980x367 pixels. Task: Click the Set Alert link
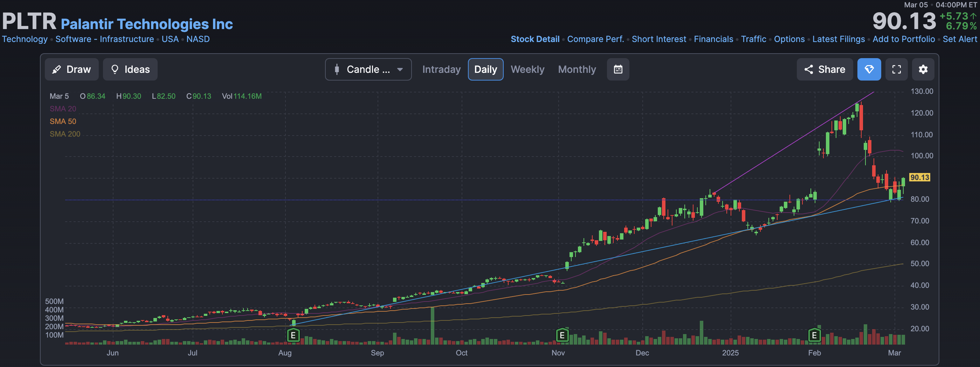(959, 39)
